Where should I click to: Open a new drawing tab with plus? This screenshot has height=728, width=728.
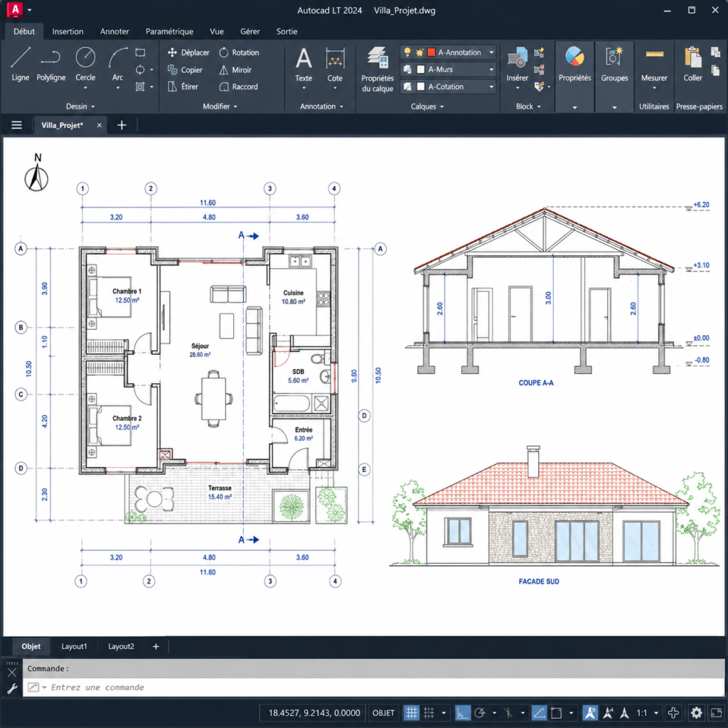point(122,125)
